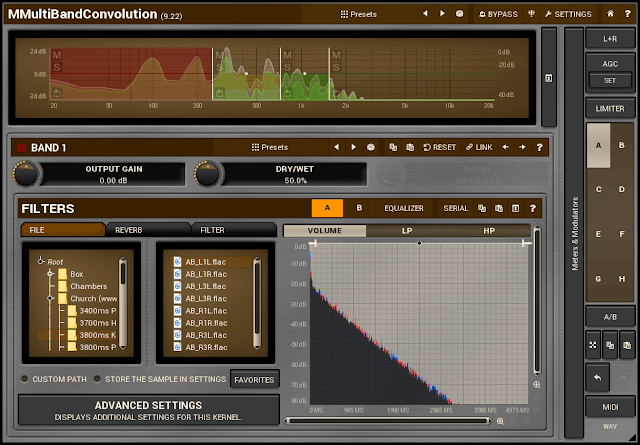Click the randomize icon below A/B button

point(593,345)
